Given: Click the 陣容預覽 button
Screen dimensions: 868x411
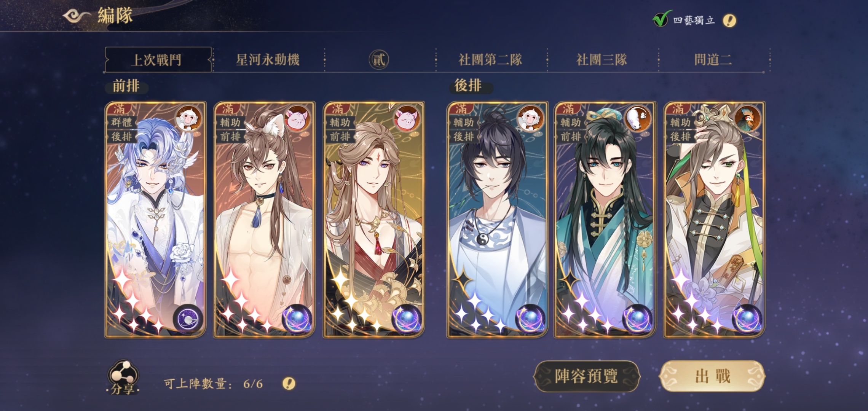Looking at the screenshot, I should 587,376.
